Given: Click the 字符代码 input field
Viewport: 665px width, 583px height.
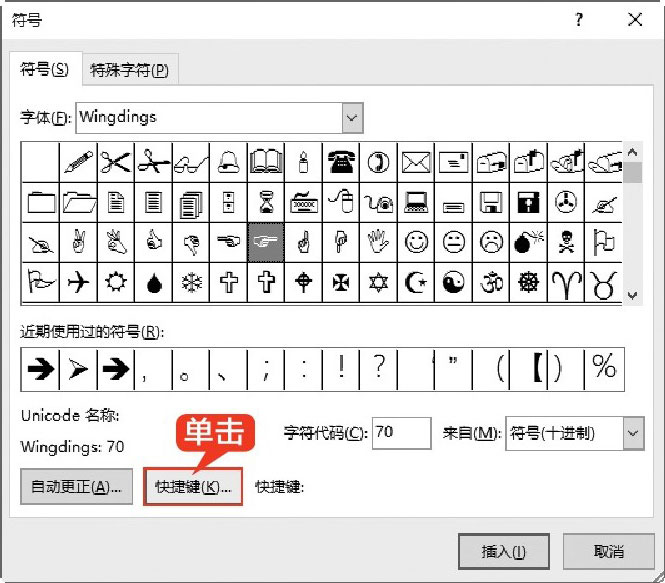Looking at the screenshot, I should click(x=399, y=433).
